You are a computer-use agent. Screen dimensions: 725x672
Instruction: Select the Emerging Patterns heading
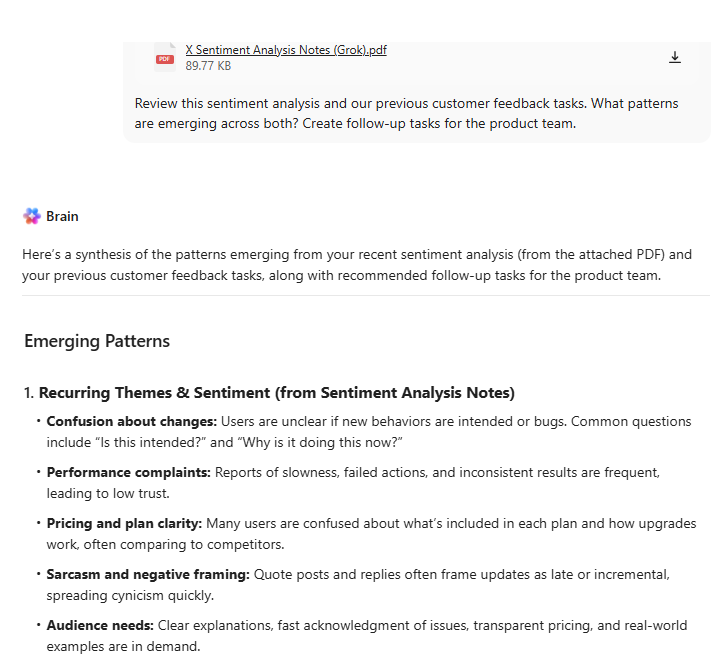[x=97, y=341]
